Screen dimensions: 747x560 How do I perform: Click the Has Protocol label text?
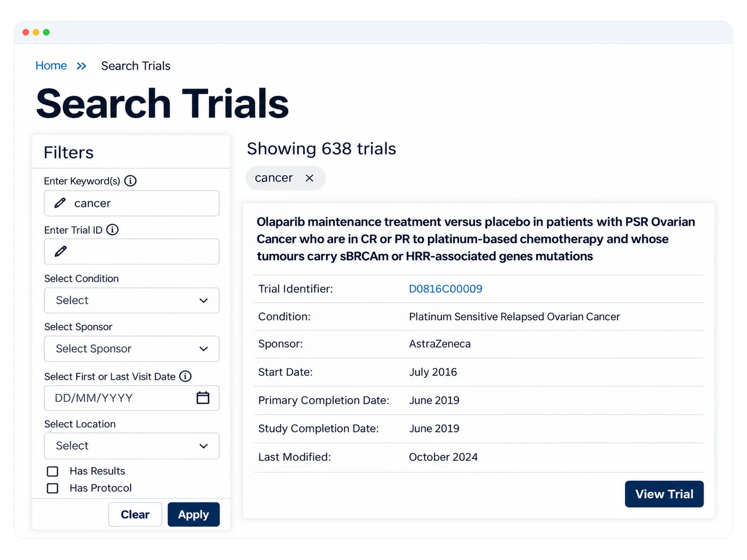coord(100,488)
